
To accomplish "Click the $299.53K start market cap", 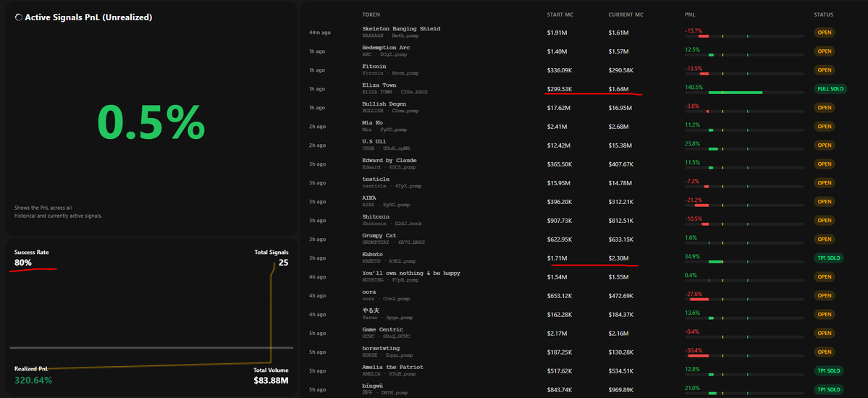I will click(x=560, y=88).
